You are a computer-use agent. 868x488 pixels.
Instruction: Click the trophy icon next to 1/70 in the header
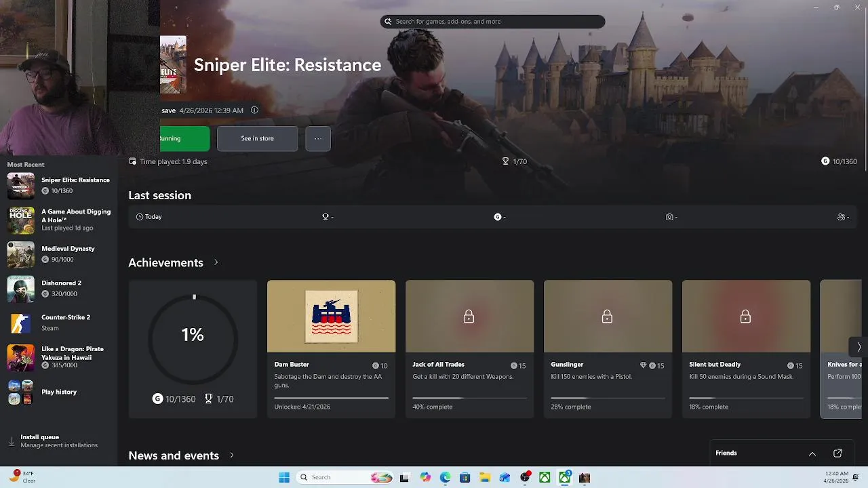(x=505, y=161)
